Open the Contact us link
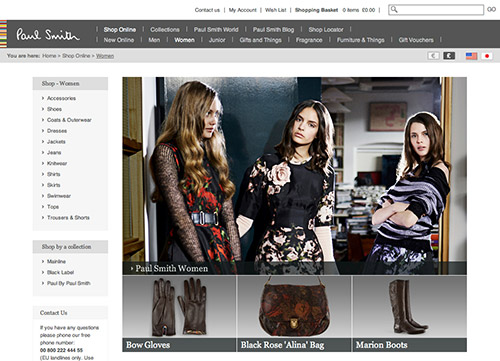The width and height of the screenshot is (500, 361). (x=207, y=10)
